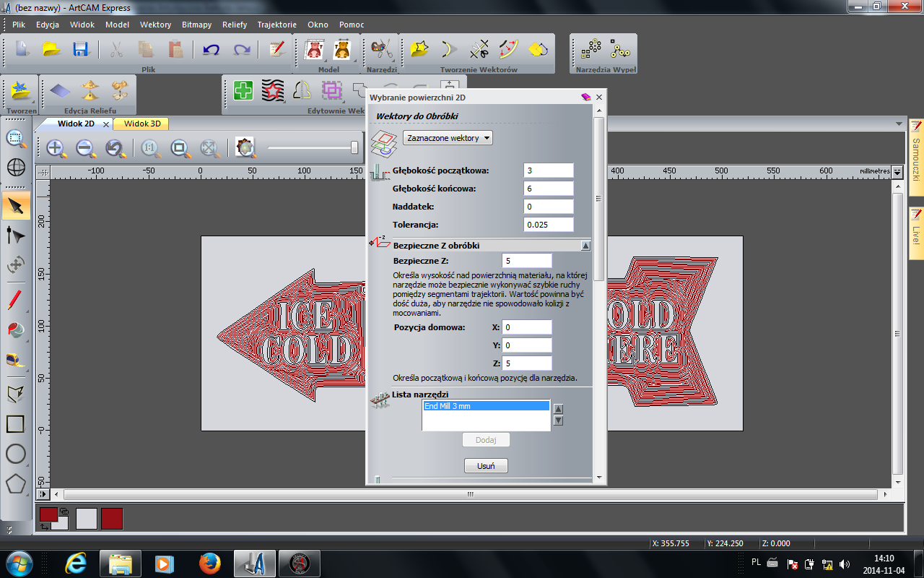This screenshot has height=578, width=924.
Task: Click the previous zoom view icon
Action: click(x=115, y=148)
